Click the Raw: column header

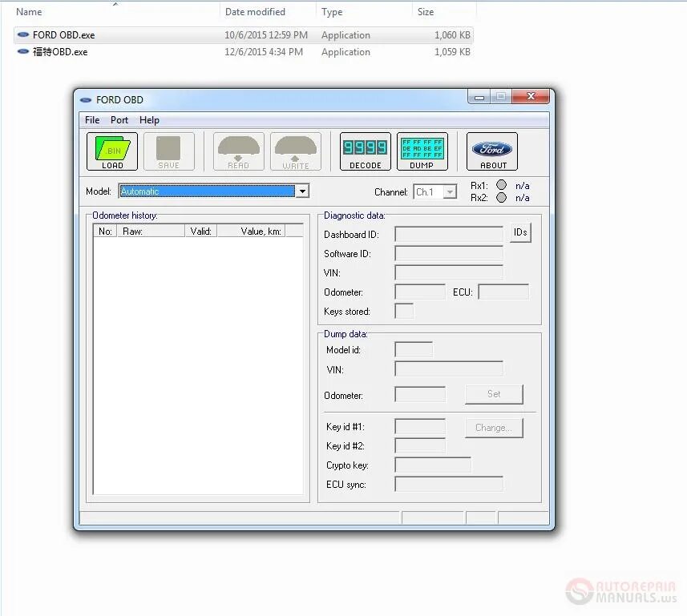[x=151, y=232]
